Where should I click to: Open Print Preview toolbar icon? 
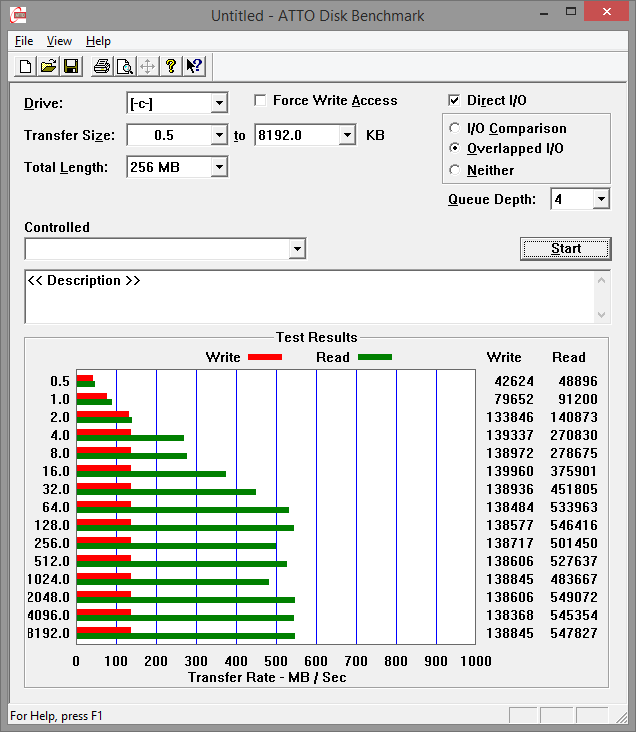pos(125,66)
